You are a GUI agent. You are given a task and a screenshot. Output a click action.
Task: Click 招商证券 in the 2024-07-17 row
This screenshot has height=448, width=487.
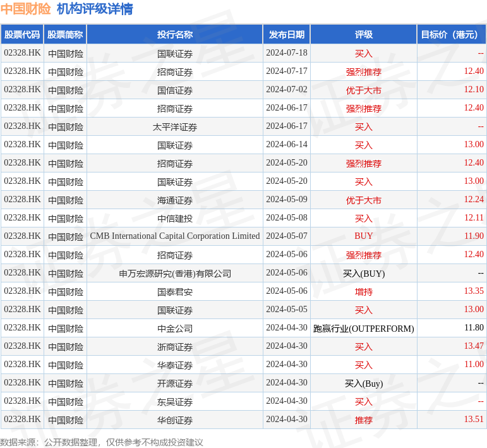175,72
